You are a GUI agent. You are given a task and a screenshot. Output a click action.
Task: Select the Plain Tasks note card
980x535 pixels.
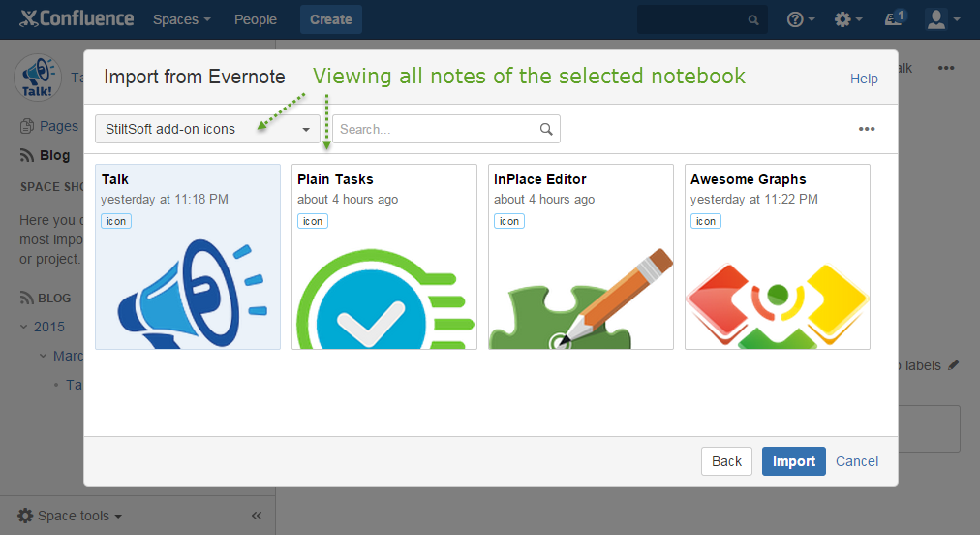[383, 257]
